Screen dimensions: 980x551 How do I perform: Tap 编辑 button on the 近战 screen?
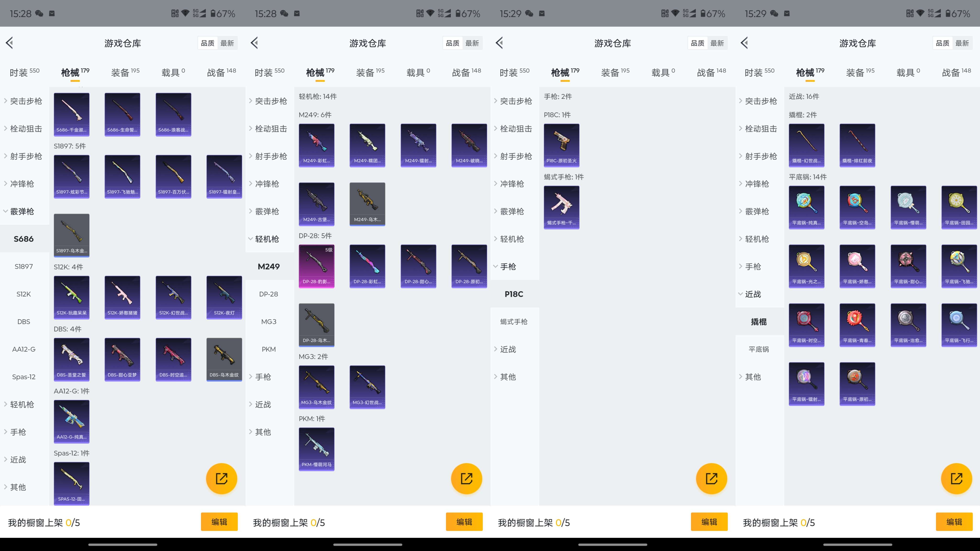coord(954,522)
